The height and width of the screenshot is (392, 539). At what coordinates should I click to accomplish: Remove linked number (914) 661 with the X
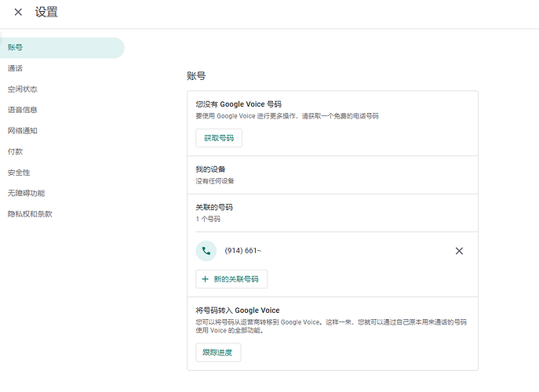coord(459,251)
